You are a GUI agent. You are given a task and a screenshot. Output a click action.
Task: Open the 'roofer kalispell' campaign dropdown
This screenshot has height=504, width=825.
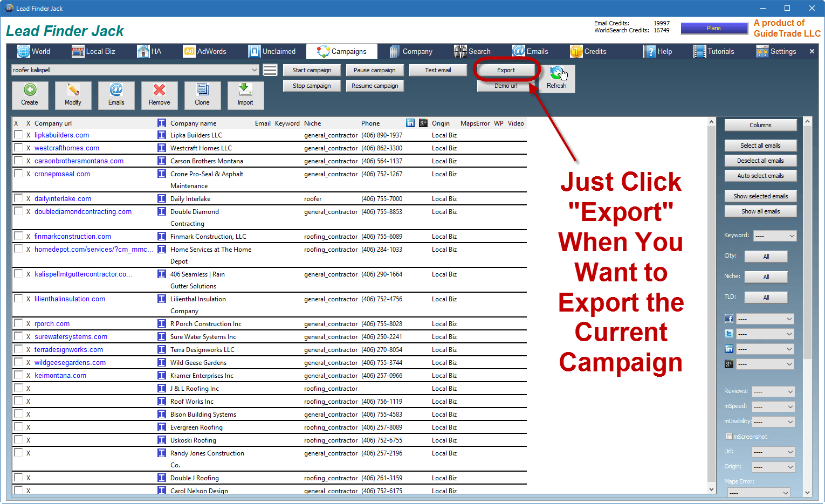click(135, 70)
